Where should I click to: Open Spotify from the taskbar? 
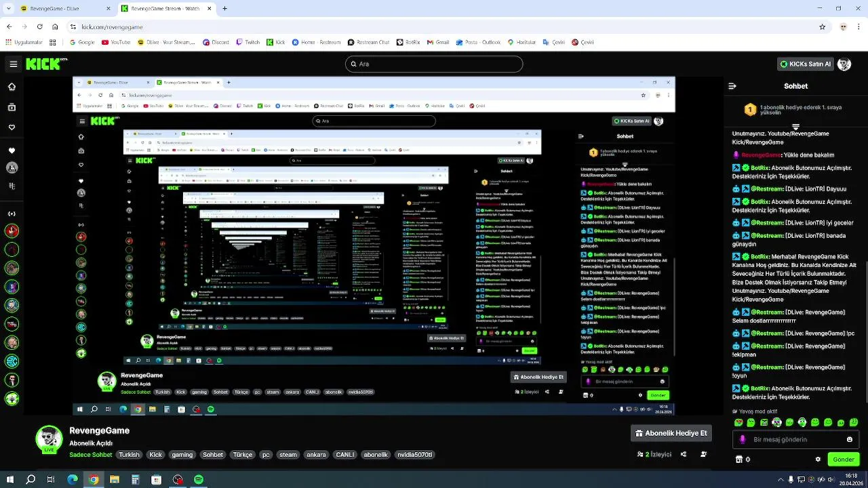[199, 479]
